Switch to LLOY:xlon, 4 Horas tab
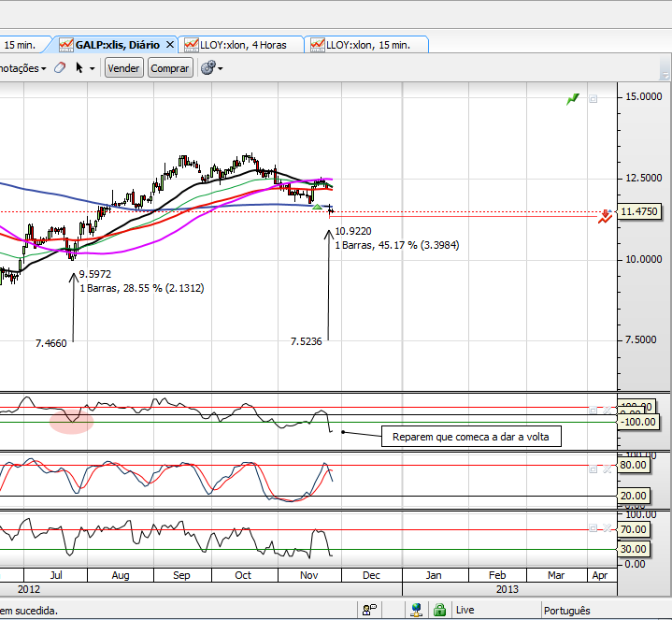 point(243,45)
